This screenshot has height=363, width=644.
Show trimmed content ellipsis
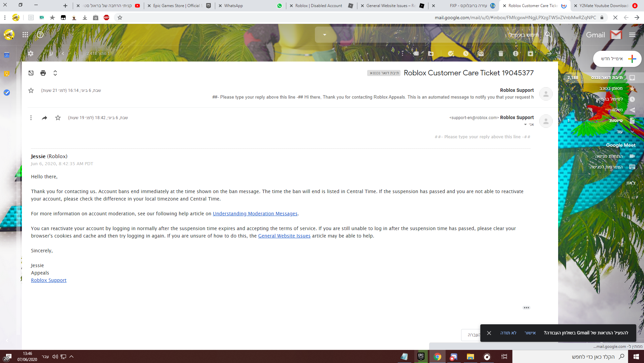click(526, 307)
